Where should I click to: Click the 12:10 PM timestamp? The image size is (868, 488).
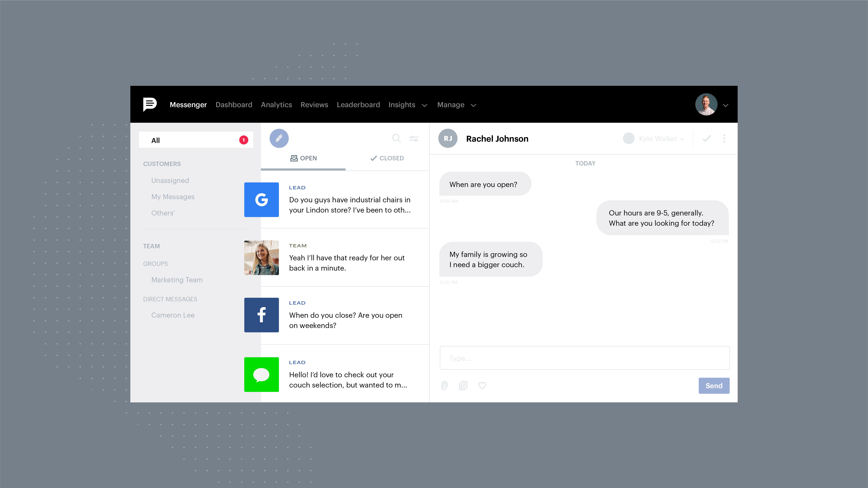point(448,283)
